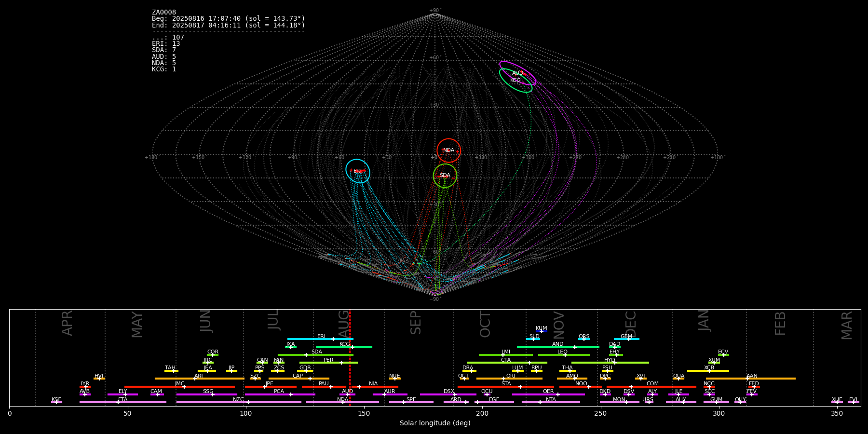
Task: Click the ORI orange timeline bar
Action: point(509,379)
